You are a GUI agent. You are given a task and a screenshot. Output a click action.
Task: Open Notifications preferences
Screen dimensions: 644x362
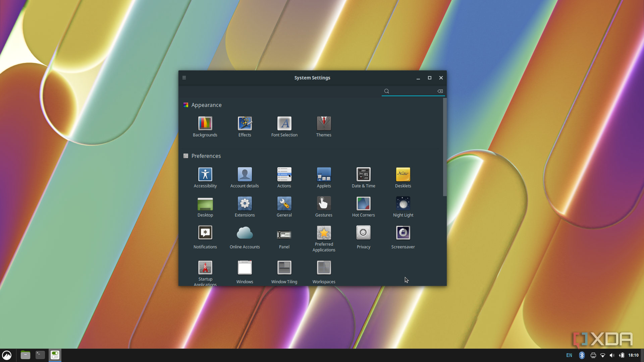205,237
